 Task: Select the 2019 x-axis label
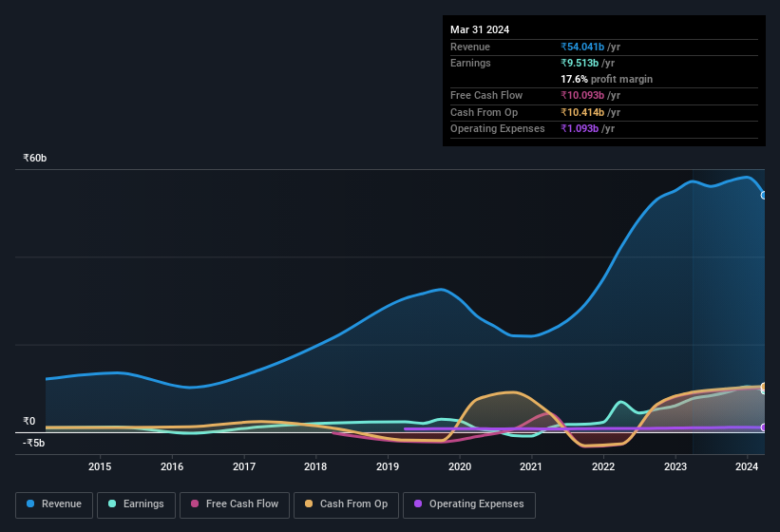pos(388,466)
